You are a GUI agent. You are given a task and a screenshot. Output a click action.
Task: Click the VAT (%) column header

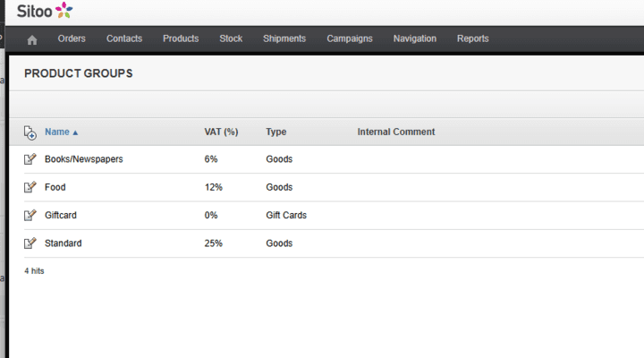coord(221,132)
